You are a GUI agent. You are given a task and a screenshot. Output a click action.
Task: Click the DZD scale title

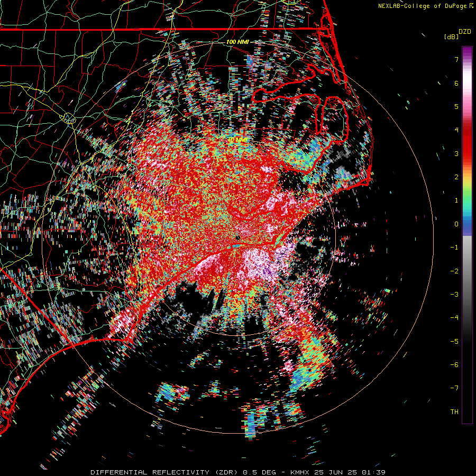pyautogui.click(x=465, y=32)
